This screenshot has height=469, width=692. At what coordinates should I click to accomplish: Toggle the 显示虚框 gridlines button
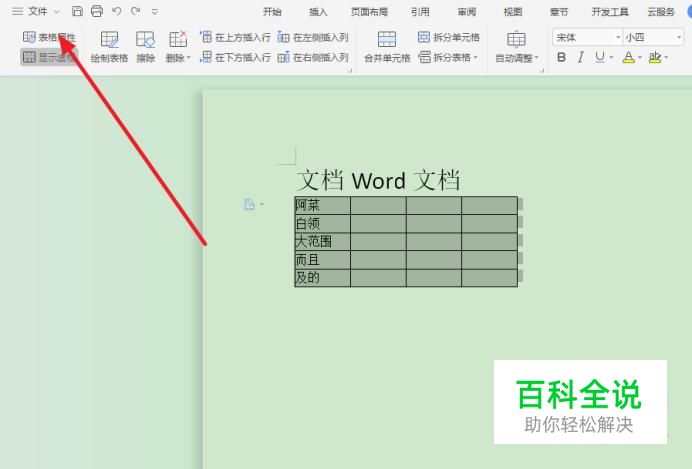tap(49, 56)
